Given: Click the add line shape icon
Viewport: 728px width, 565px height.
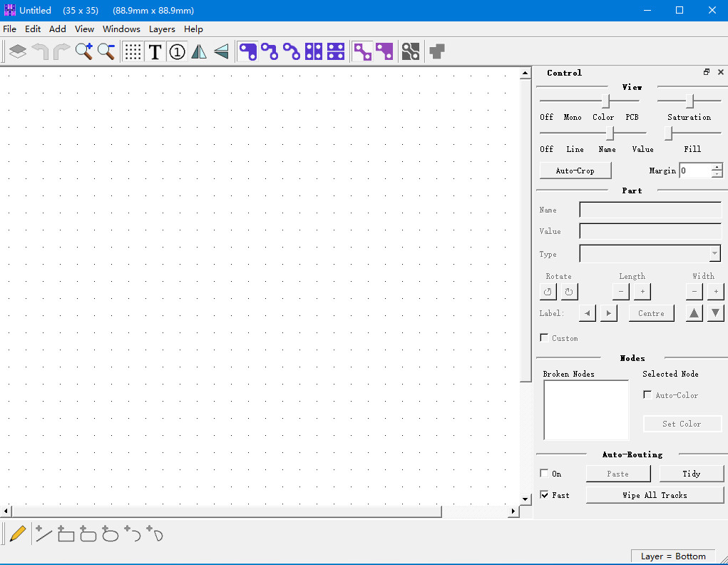Looking at the screenshot, I should pos(43,534).
